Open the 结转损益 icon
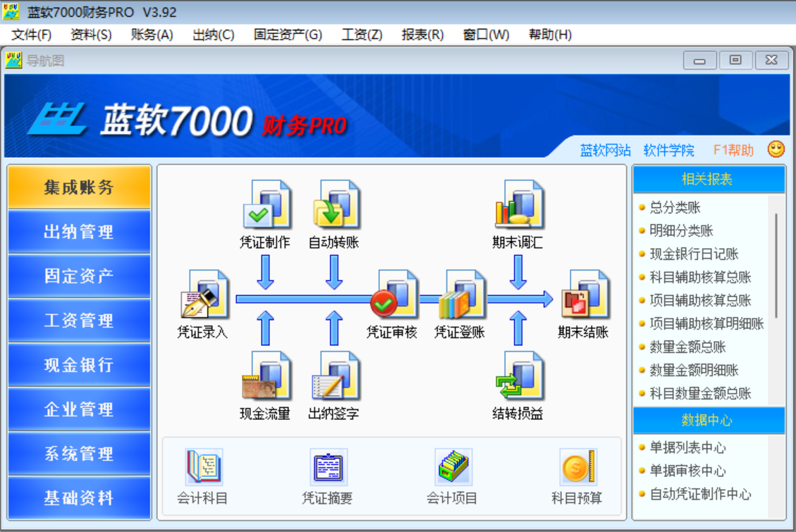 pos(518,376)
